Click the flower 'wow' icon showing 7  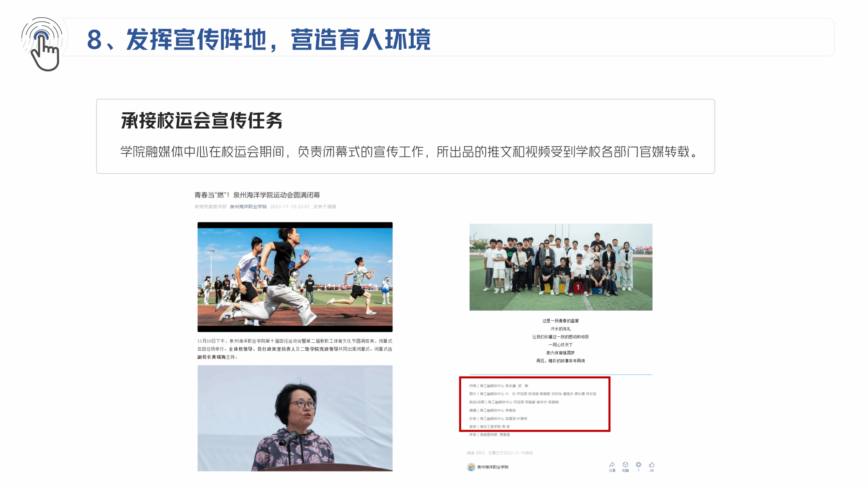coord(639,465)
